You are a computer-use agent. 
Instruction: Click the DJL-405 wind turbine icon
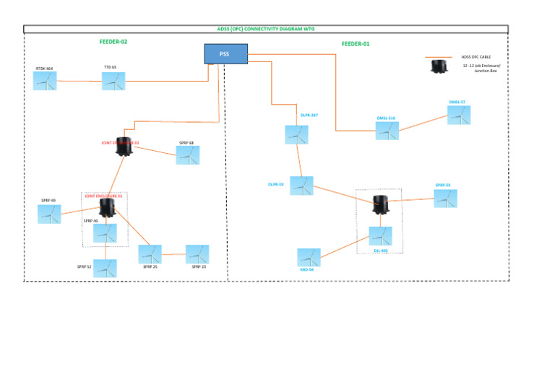381,236
